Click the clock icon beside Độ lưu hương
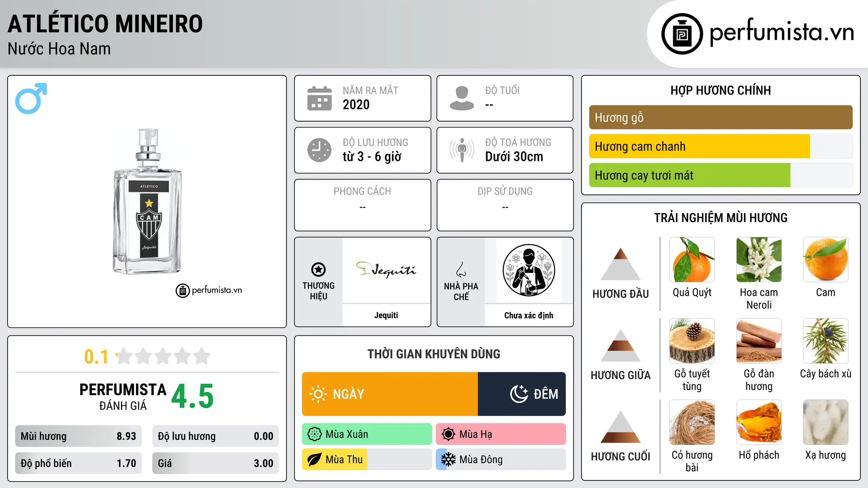This screenshot has width=868, height=488. click(x=320, y=150)
